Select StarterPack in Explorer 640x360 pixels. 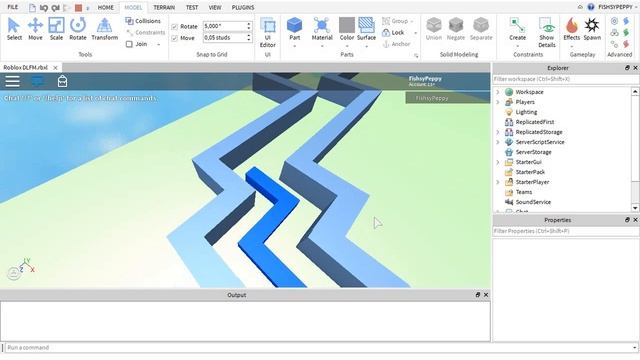(x=530, y=172)
